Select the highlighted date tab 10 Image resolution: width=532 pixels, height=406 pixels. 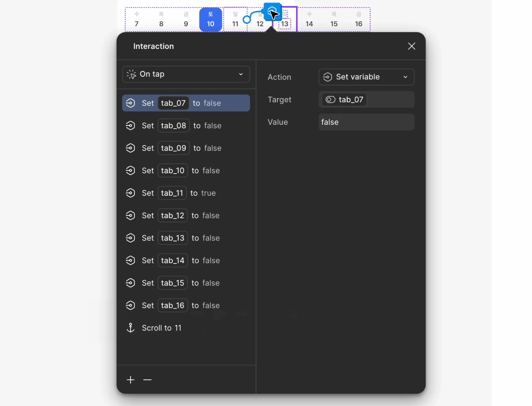click(x=211, y=20)
